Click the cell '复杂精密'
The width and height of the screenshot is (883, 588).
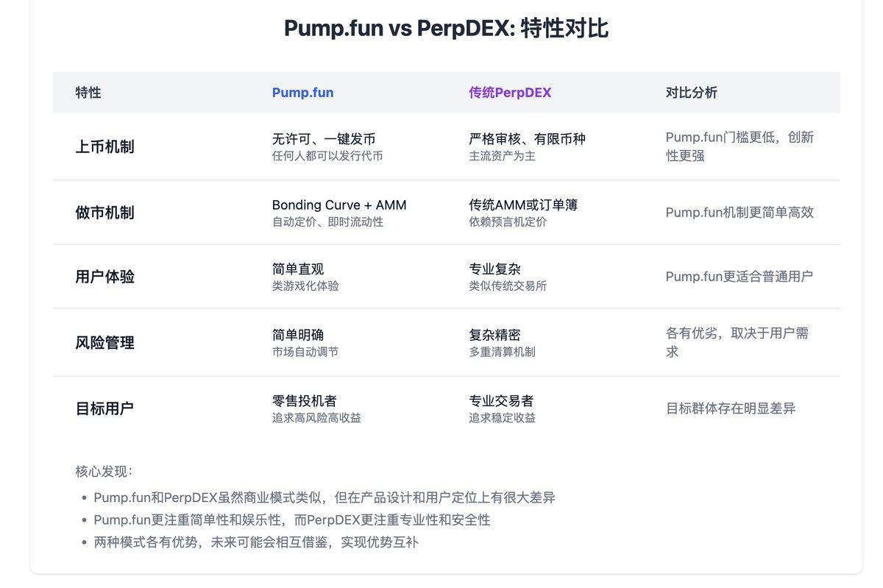[494, 335]
